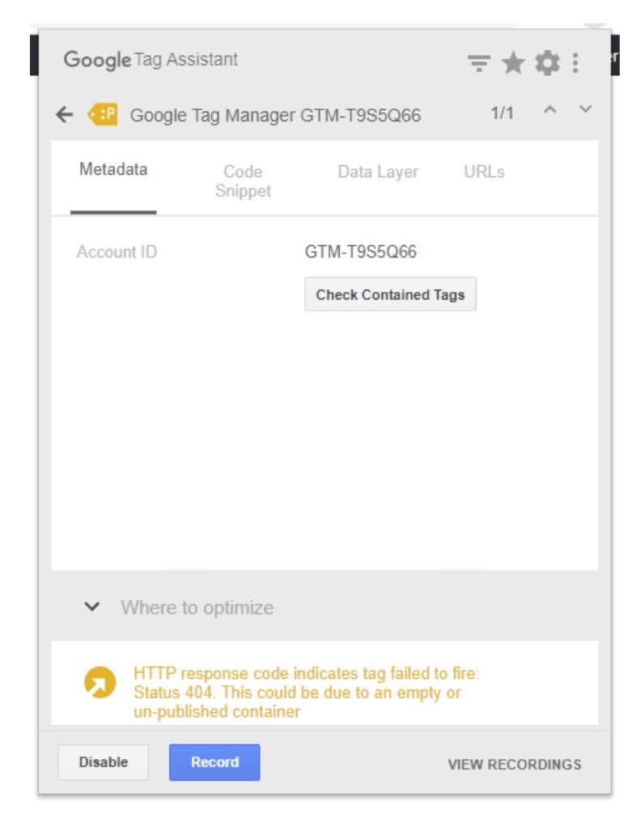
Task: Open VIEW RECORDINGS link
Action: click(x=515, y=764)
